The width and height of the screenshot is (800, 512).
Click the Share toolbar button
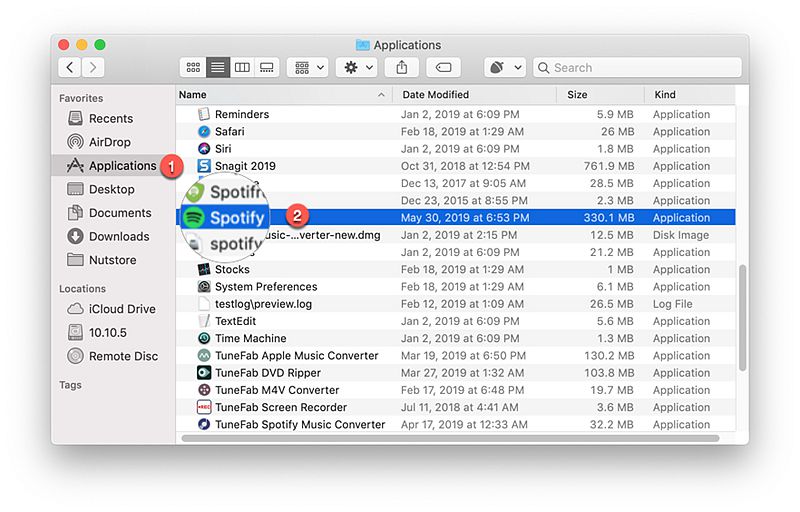point(402,67)
